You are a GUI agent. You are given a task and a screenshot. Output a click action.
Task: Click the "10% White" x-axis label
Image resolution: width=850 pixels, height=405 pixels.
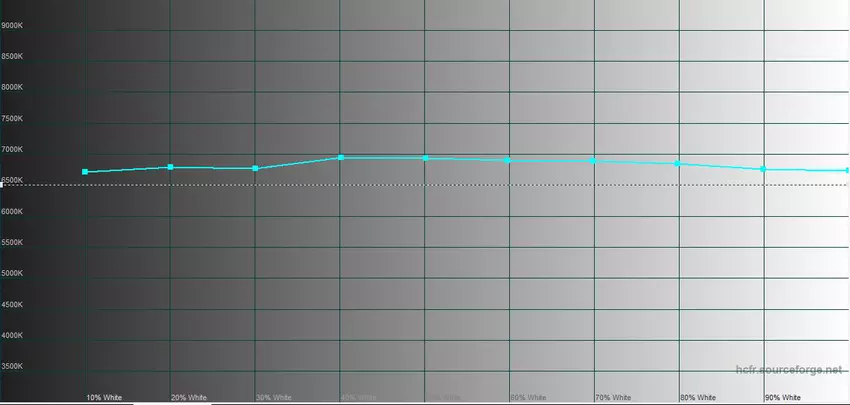104,397
